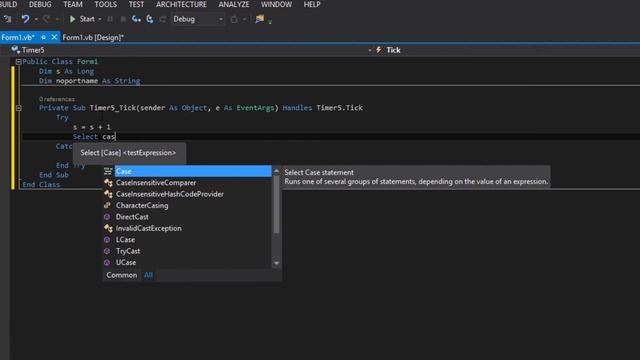Switch IntelliSense filter to Common
Viewport: 640px width, 360px height.
pos(122,275)
